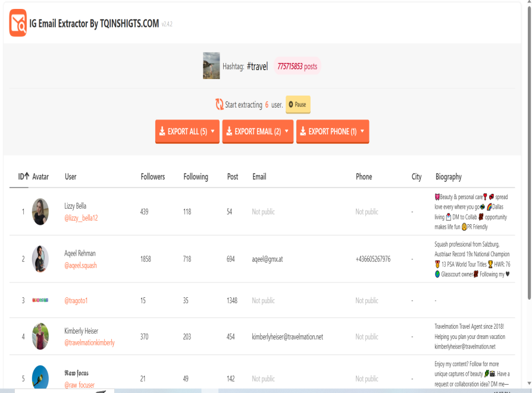Click the Kimberly Heiser name text
Screen dimensions: 532x393
82,331
